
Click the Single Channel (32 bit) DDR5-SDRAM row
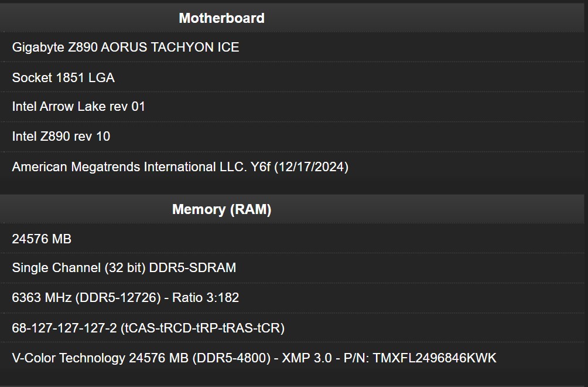pyautogui.click(x=124, y=268)
